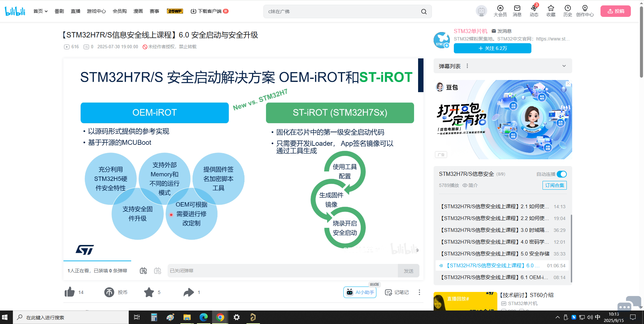Focus Windows taskbar search box
Screen dimensions: 644x324
71,317
